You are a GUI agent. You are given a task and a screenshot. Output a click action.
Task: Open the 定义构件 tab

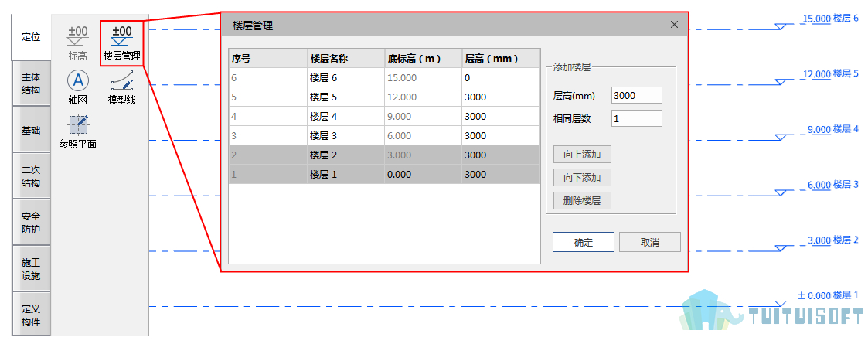[x=31, y=315]
